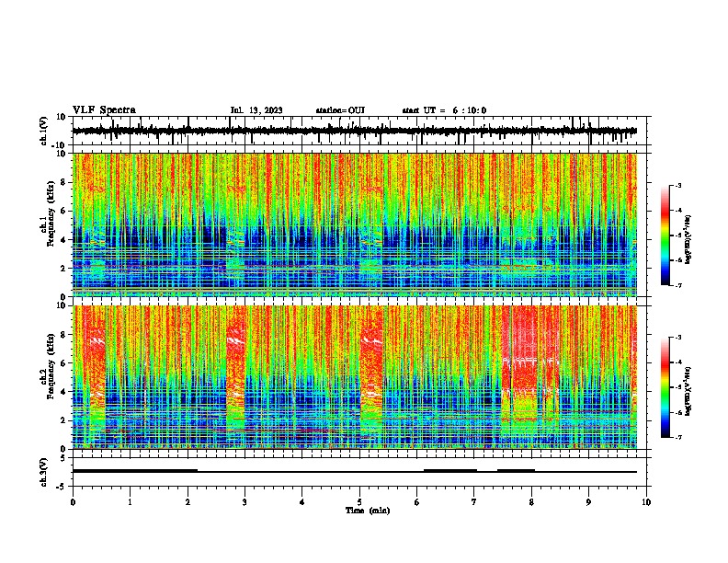Click the log(PSD) label beside ch.1 colorbar
The width and height of the screenshot is (728, 563).
pyautogui.click(x=688, y=239)
